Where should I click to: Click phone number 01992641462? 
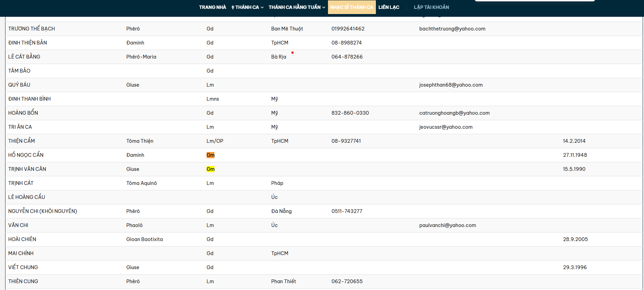coord(348,29)
